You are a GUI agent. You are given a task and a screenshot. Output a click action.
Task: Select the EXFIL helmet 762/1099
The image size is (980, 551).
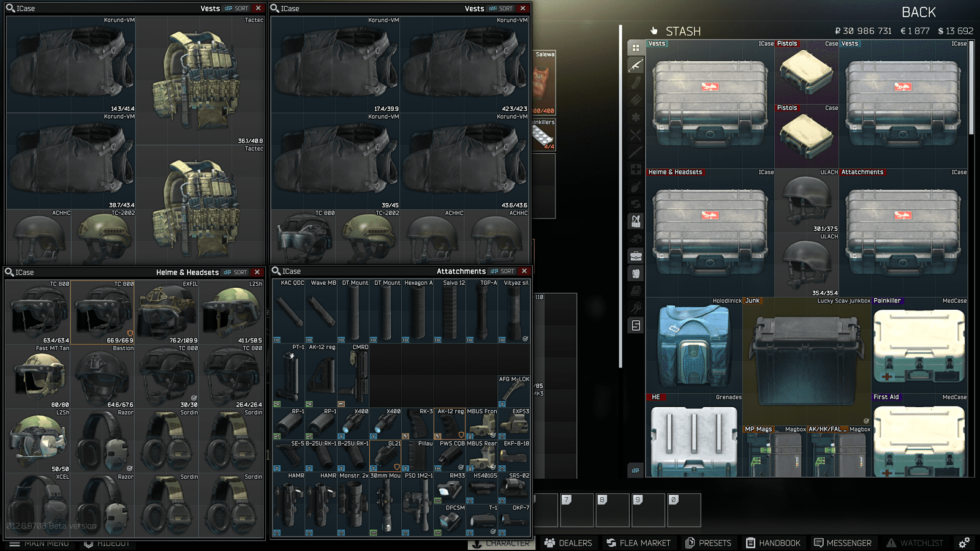click(167, 312)
